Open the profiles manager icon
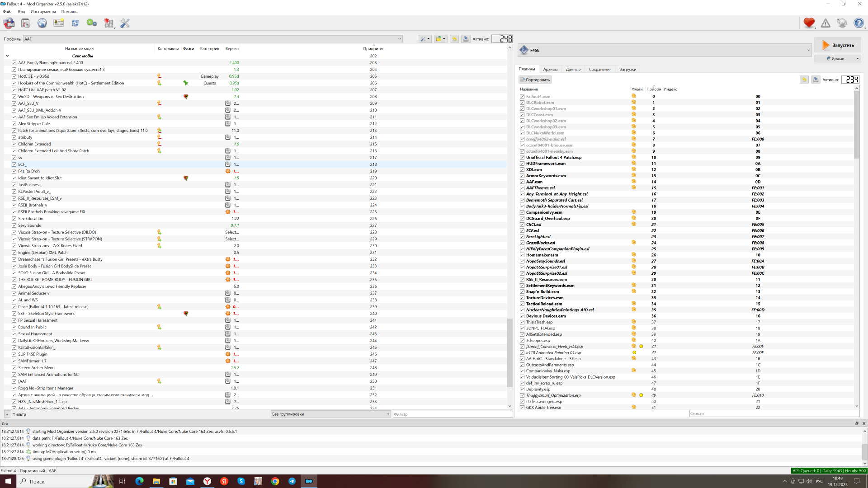 (59, 23)
